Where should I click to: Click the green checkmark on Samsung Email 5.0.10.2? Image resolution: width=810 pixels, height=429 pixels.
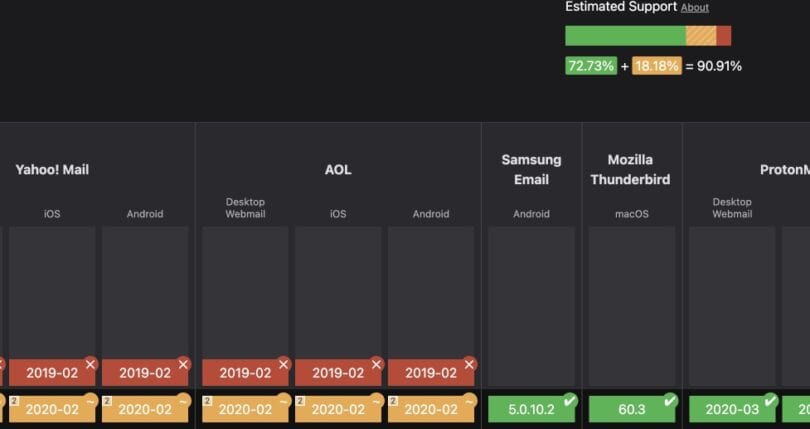tap(570, 401)
